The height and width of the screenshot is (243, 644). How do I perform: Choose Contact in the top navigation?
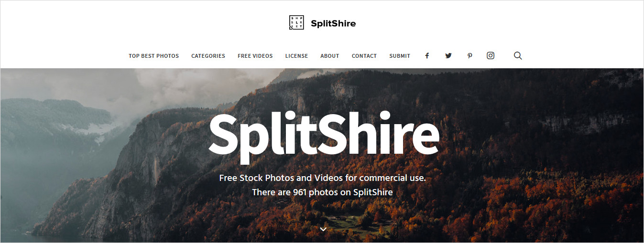pos(364,56)
